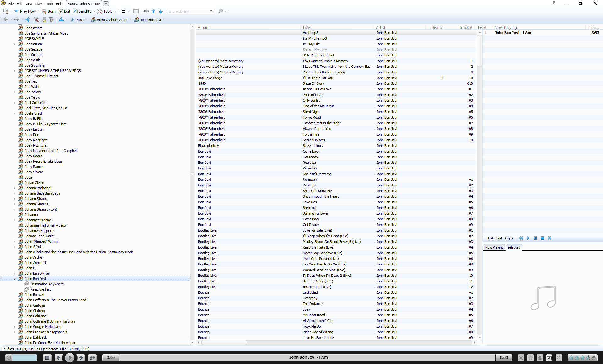This screenshot has height=364, width=603.
Task: Click the Copy button in Now Playing
Action: [x=509, y=238]
